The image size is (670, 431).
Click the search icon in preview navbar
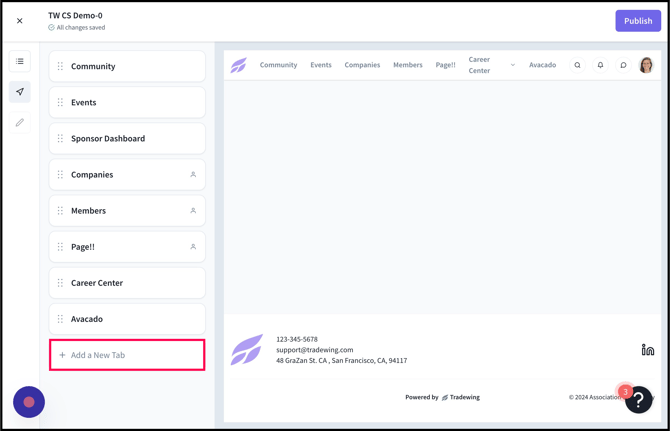point(577,65)
